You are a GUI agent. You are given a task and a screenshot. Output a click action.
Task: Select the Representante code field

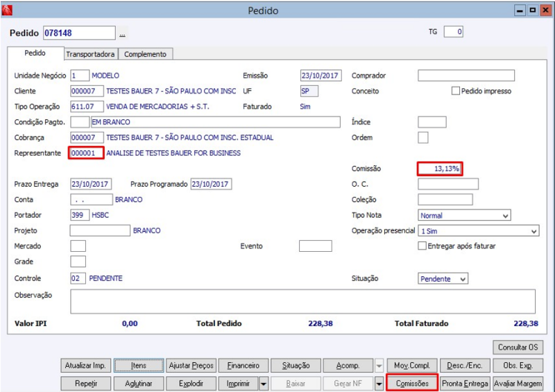pyautogui.click(x=86, y=153)
